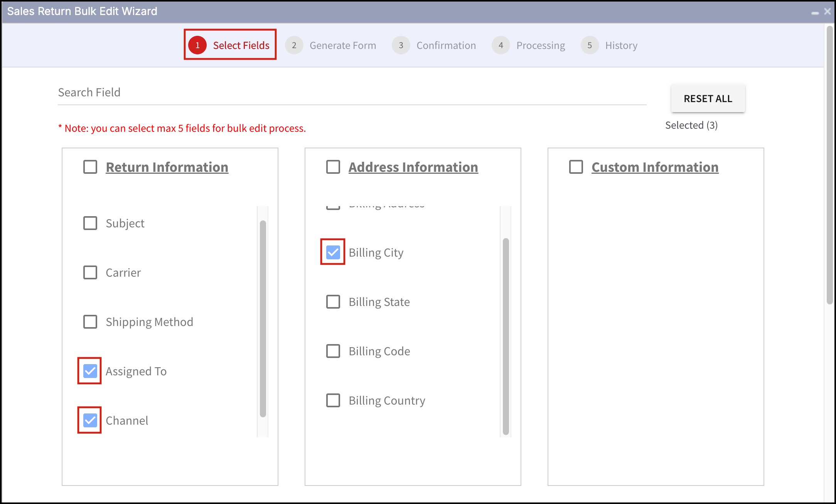Screen dimensions: 836x504
Task: Select all Custom Information fields
Action: 576,167
